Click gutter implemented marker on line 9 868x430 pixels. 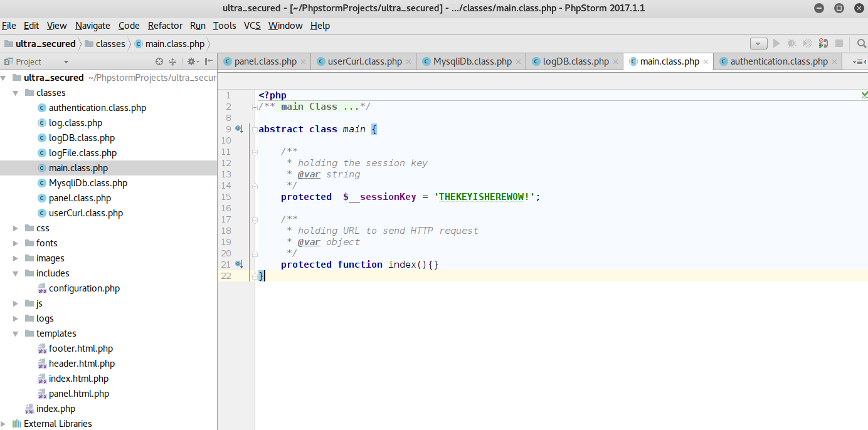pos(239,129)
